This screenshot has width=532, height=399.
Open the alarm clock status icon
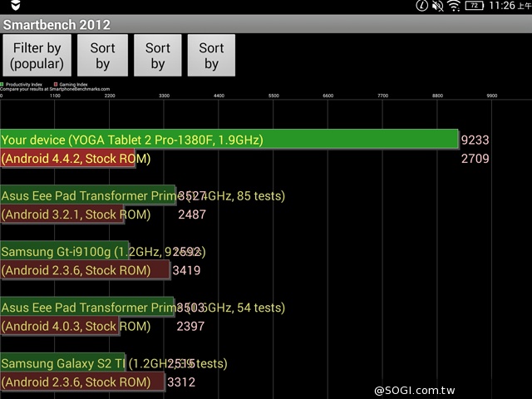point(421,6)
